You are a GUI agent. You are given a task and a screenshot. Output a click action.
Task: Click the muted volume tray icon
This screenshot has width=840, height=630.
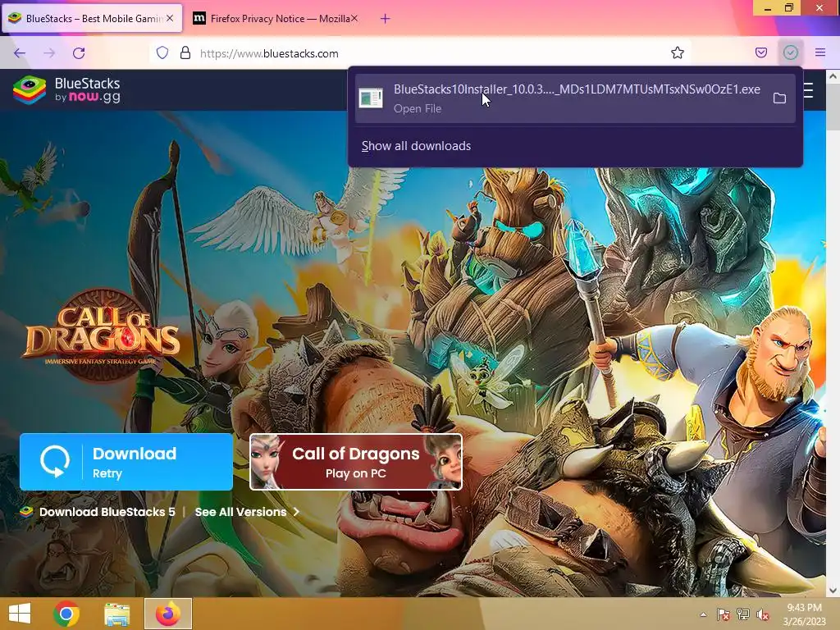(x=763, y=614)
